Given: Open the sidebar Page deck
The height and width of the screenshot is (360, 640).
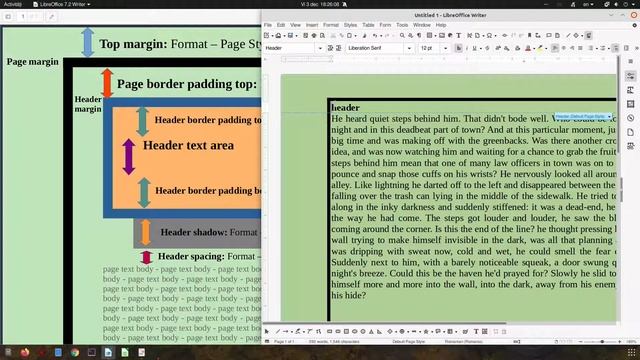Looking at the screenshot, I should pos(631,132).
